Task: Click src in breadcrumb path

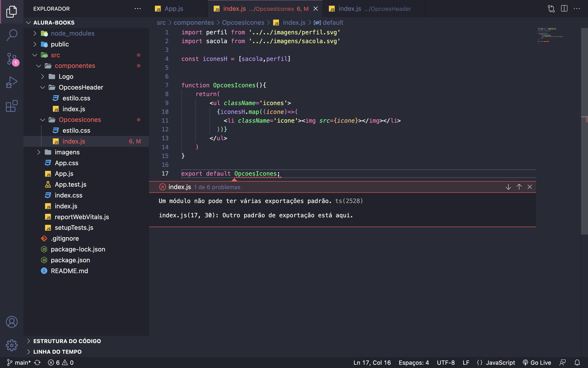Action: tap(161, 23)
